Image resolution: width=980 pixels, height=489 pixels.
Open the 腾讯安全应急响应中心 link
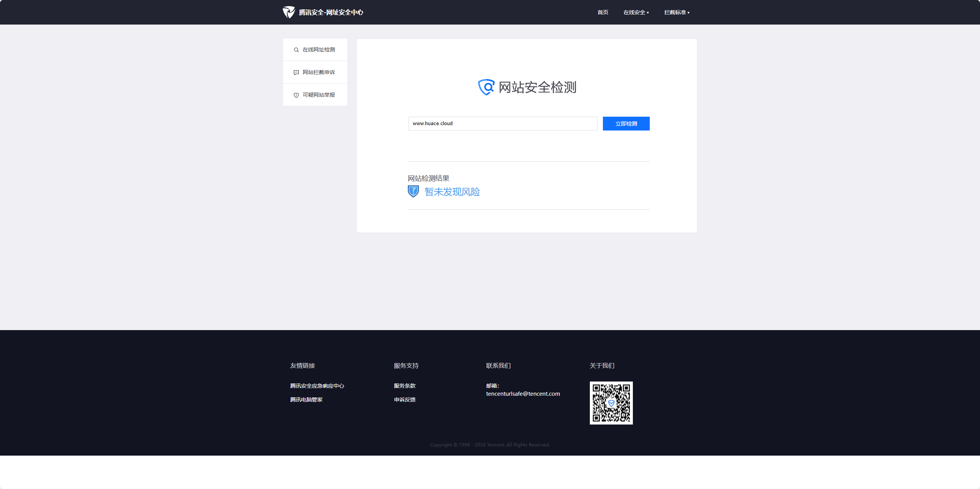(x=317, y=386)
